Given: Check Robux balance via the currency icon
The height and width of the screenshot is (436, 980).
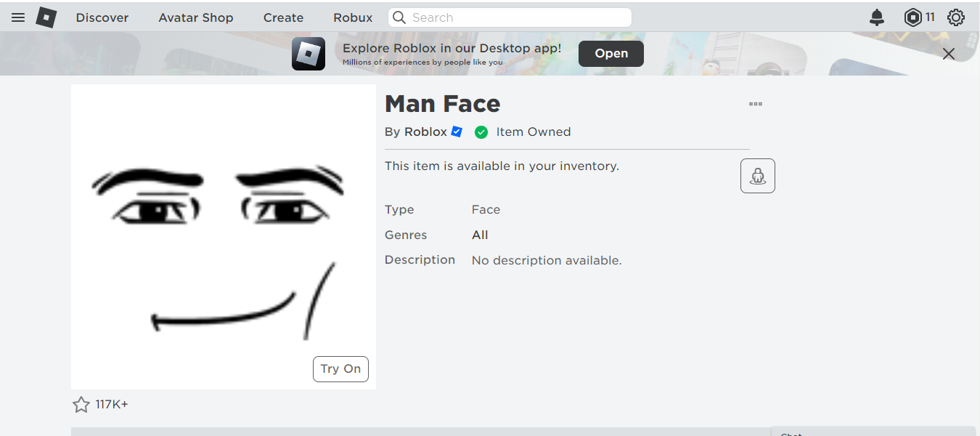Looking at the screenshot, I should point(912,17).
